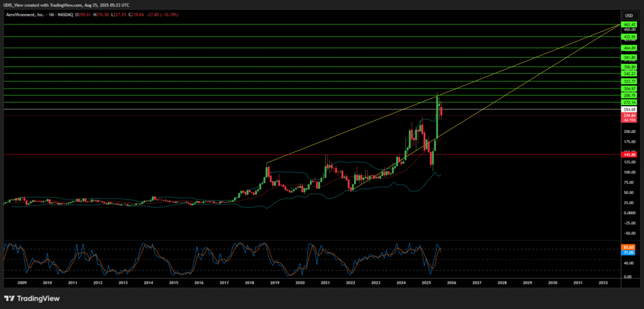
Task: Select the 358.80 price level label
Action: pyautogui.click(x=628, y=67)
